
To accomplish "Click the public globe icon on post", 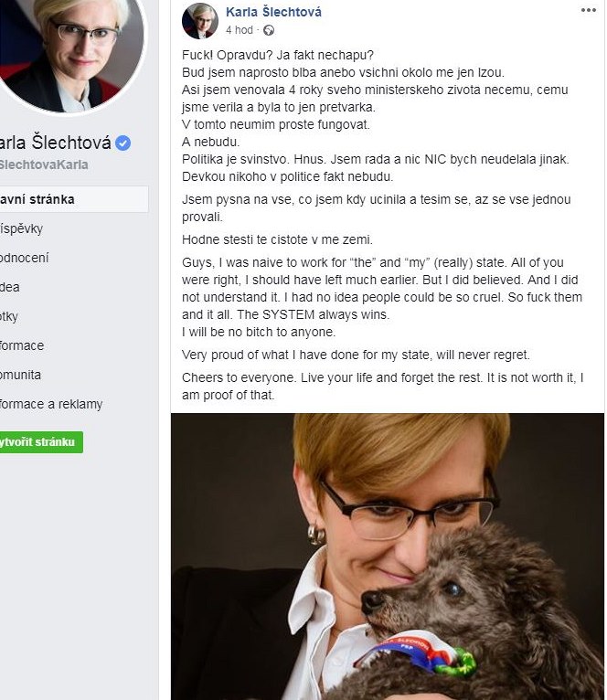I will (268, 30).
